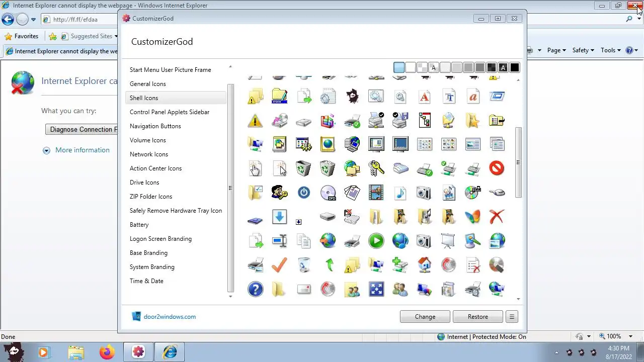Viewport: 644px width, 362px height.
Task: Set solid black preview background swatch
Action: click(x=514, y=67)
